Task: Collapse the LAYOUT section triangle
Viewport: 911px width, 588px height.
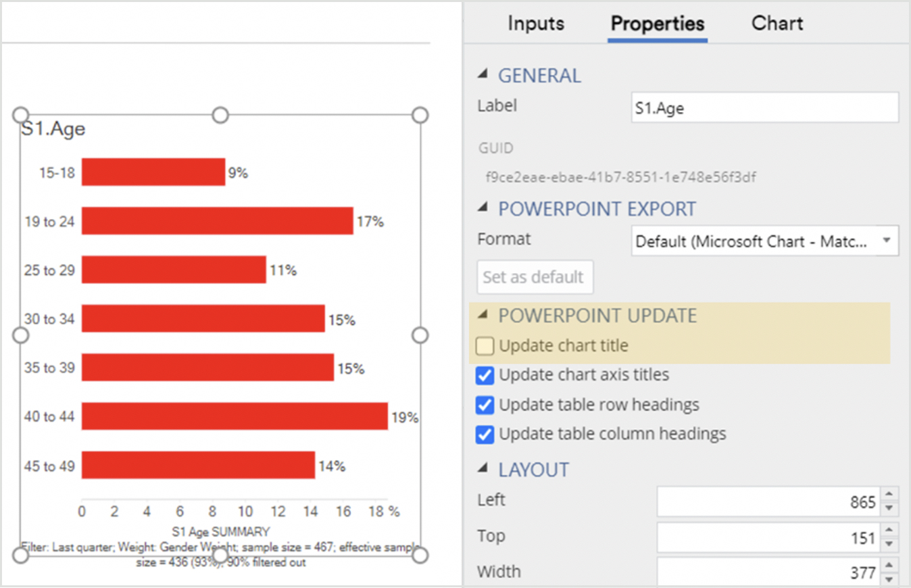Action: click(x=483, y=469)
